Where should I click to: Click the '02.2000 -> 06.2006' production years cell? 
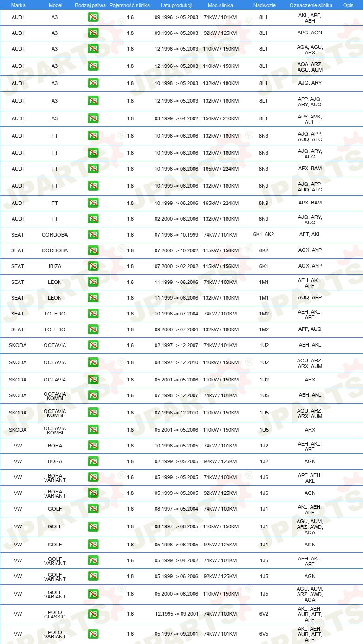pos(176,219)
